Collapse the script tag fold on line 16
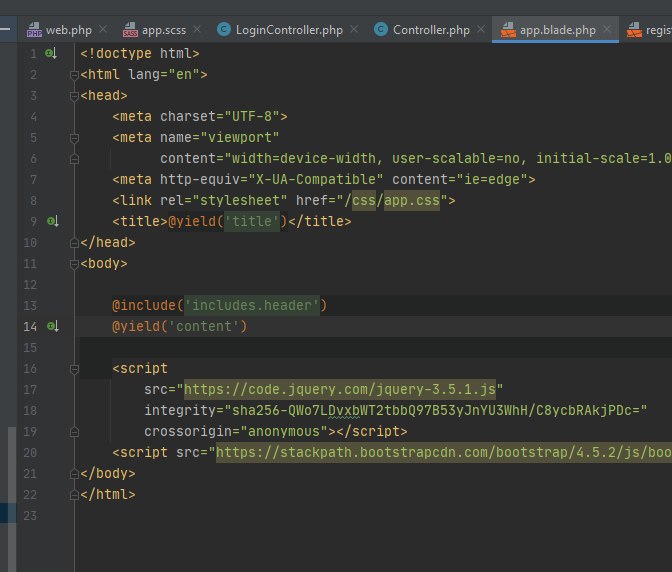This screenshot has height=572, width=672. point(74,369)
